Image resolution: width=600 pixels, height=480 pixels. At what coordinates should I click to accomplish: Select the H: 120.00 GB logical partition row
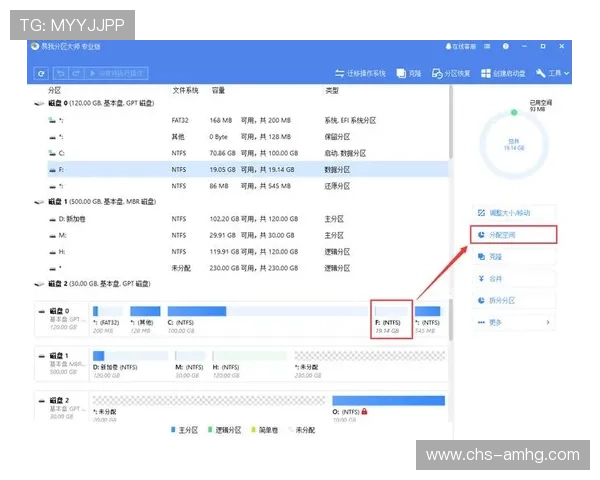point(248,252)
